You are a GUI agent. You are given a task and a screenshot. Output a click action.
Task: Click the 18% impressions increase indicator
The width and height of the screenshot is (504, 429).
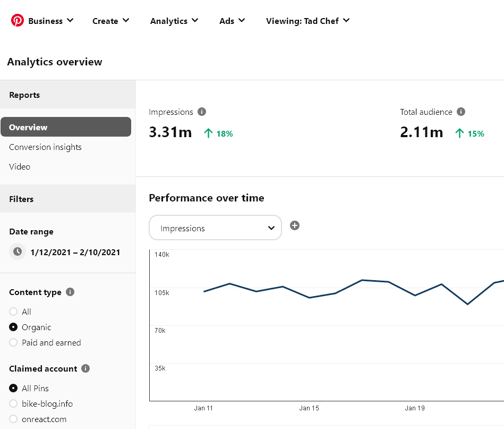pos(219,133)
